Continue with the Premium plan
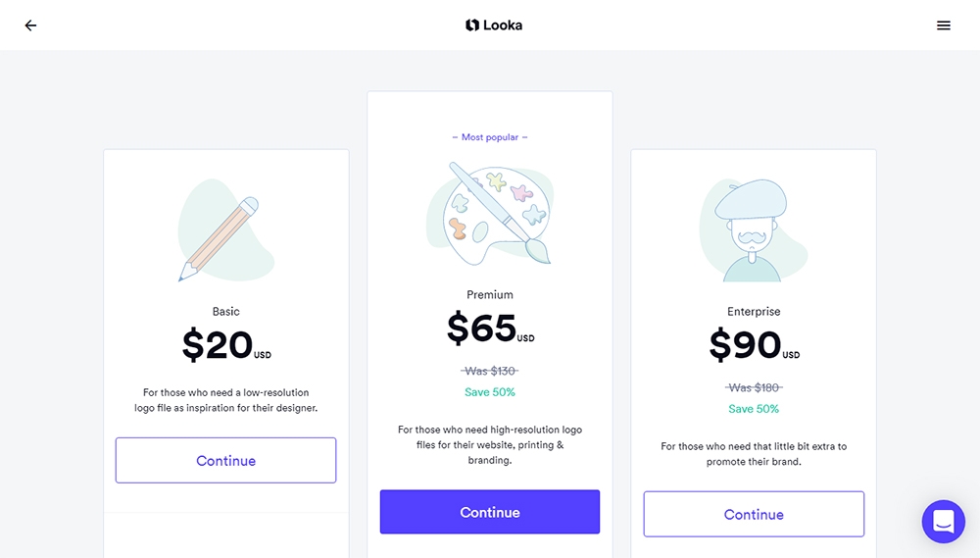 pos(490,512)
